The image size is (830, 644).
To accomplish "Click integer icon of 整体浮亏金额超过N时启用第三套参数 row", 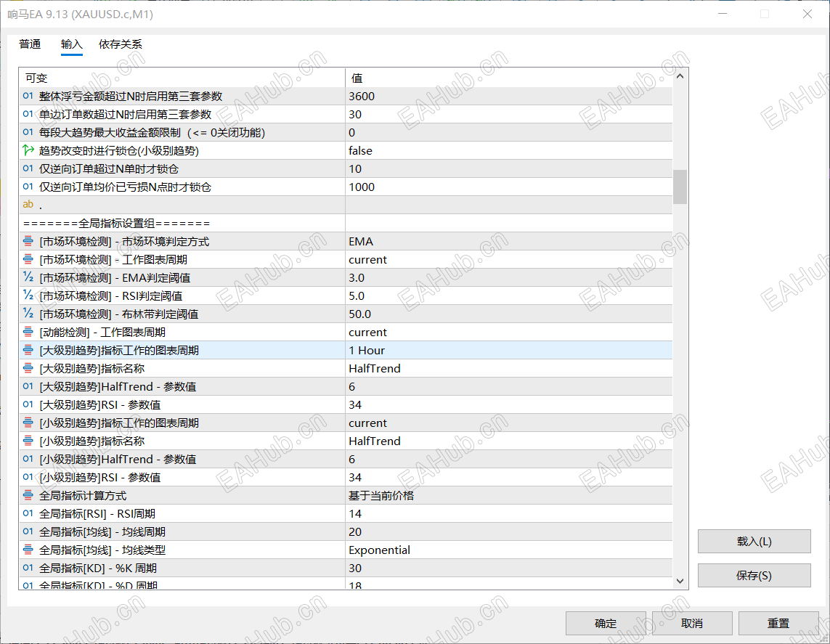I will 28,96.
